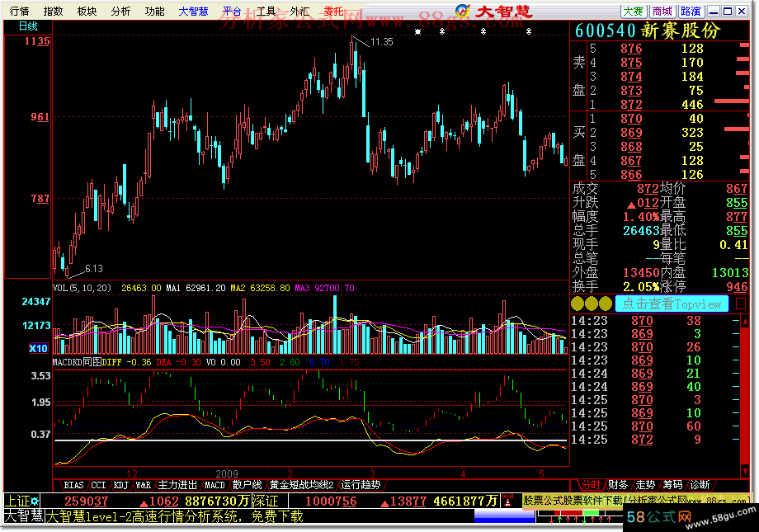
Task: Click the rightmost yellow circle indicator
Action: [x=606, y=304]
